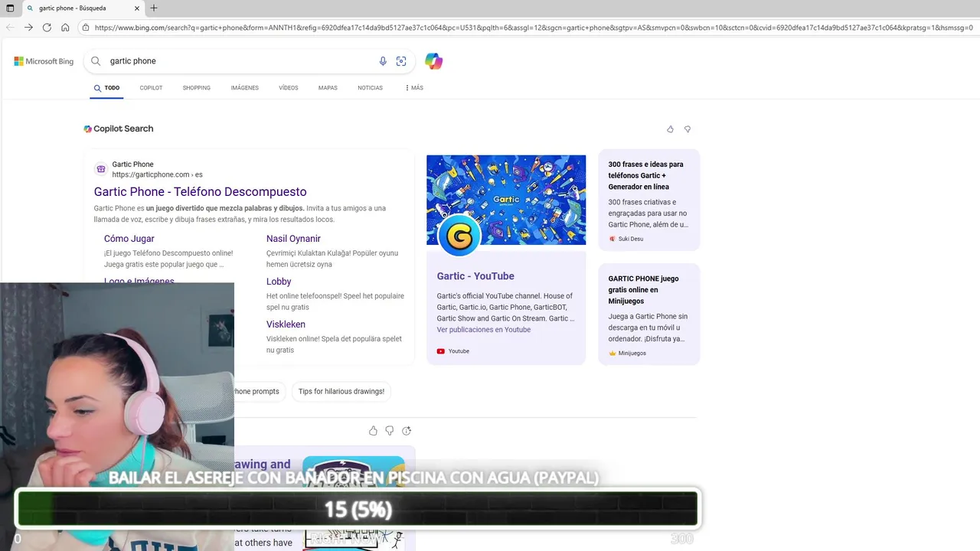The height and width of the screenshot is (551, 980).
Task: Click thumbs down below the suggestion chips
Action: point(390,431)
